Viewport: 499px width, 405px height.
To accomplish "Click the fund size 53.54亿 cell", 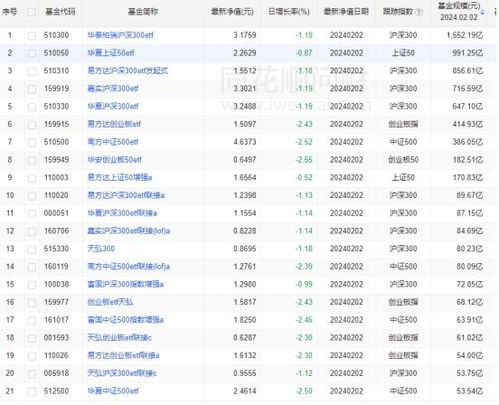I will 469,391.
